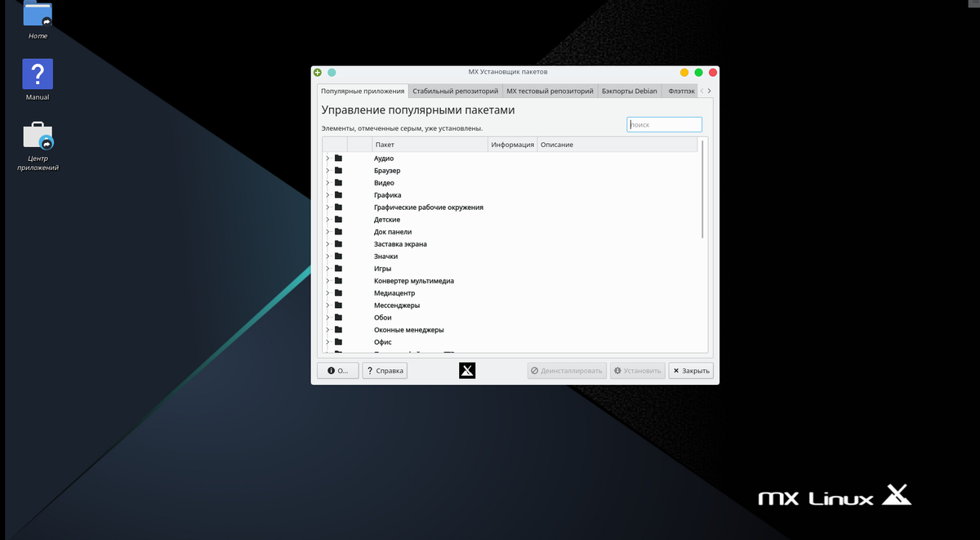The height and width of the screenshot is (540, 980).
Task: Expand the Браузер category
Action: tap(327, 171)
